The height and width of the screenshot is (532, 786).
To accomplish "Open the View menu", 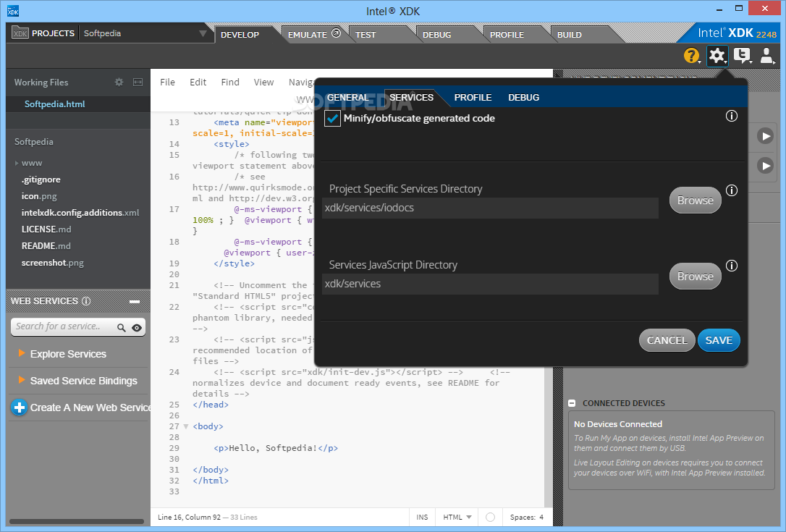I will click(263, 83).
